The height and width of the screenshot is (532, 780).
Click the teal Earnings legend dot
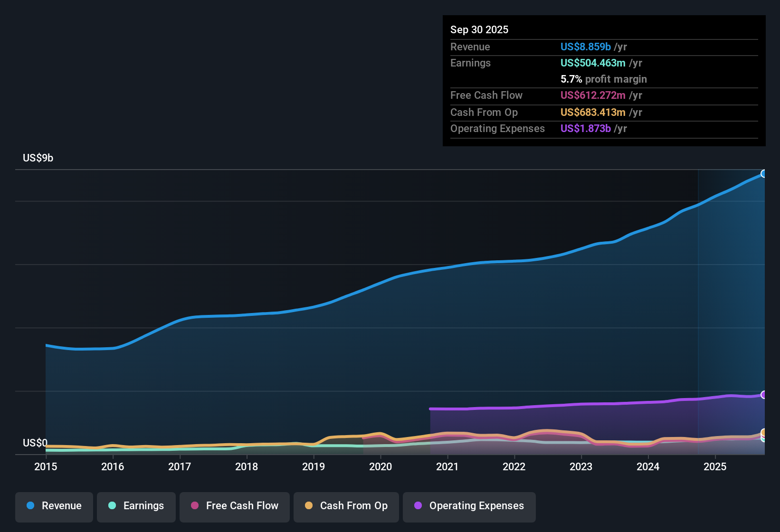(x=112, y=506)
